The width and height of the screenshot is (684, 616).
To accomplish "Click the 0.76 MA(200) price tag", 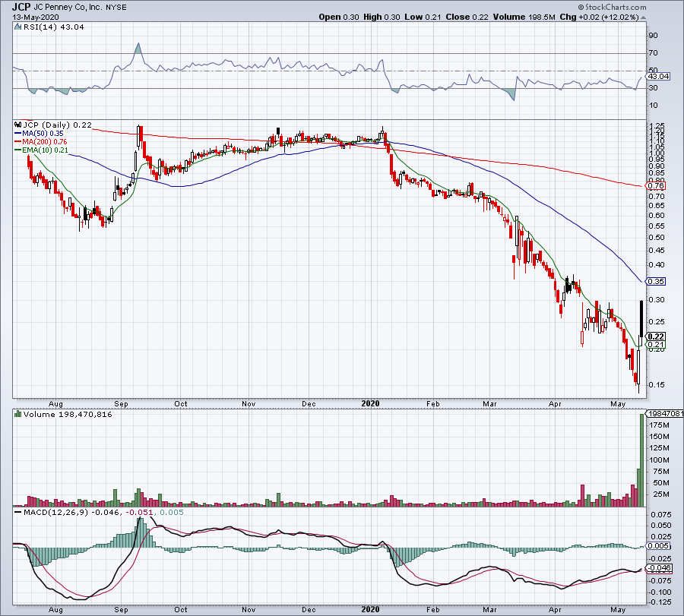I will click(x=654, y=186).
